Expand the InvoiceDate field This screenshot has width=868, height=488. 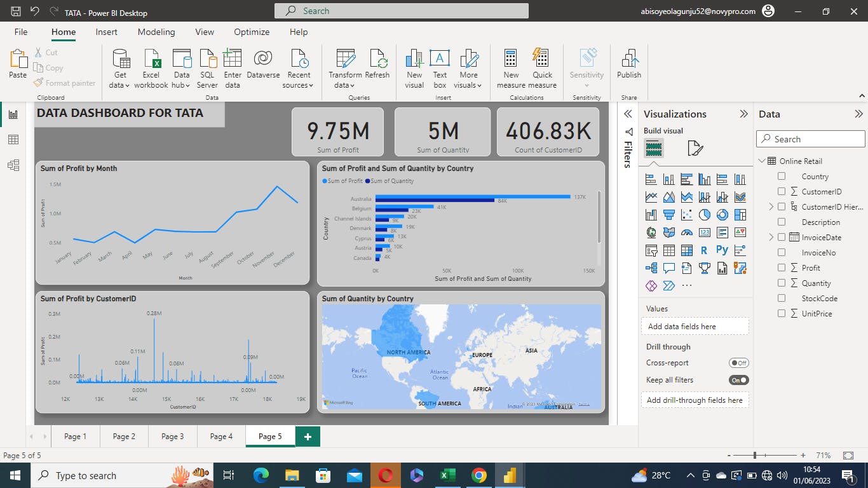click(x=771, y=238)
